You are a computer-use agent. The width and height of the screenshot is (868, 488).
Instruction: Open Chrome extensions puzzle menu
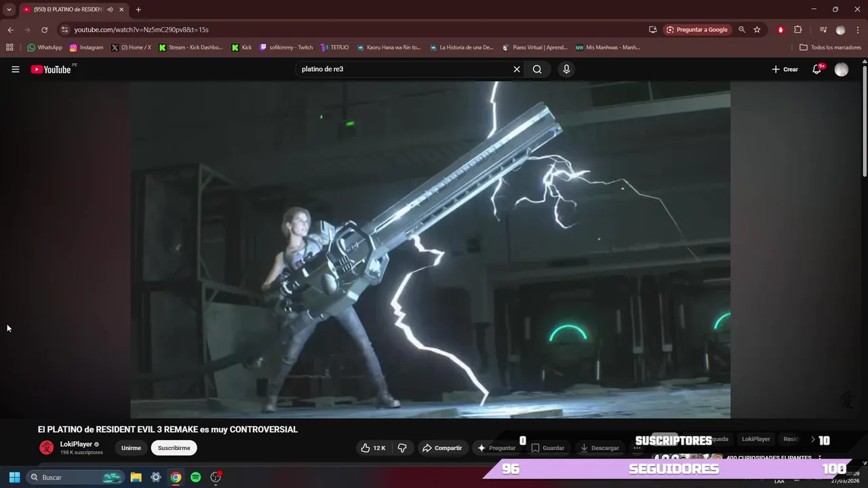(798, 30)
